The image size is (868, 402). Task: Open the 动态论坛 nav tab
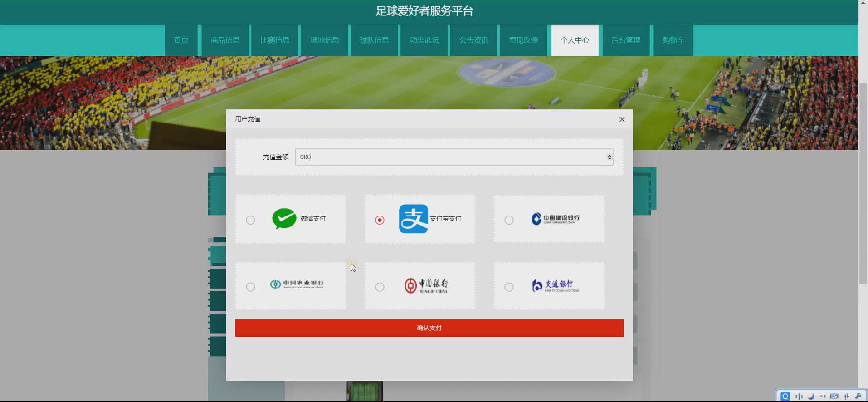[x=424, y=40]
